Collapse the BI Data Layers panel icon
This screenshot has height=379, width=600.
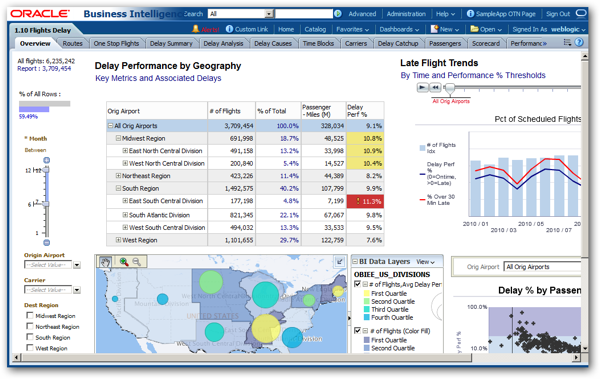tap(355, 262)
